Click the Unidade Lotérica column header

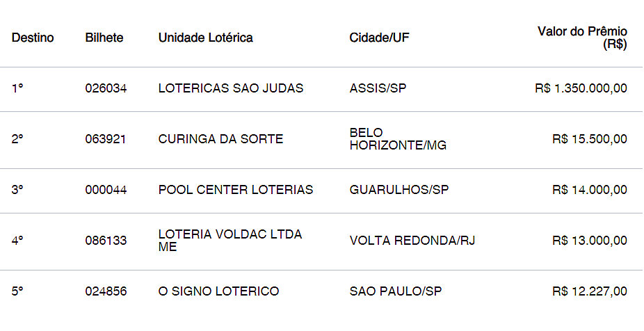(x=205, y=38)
